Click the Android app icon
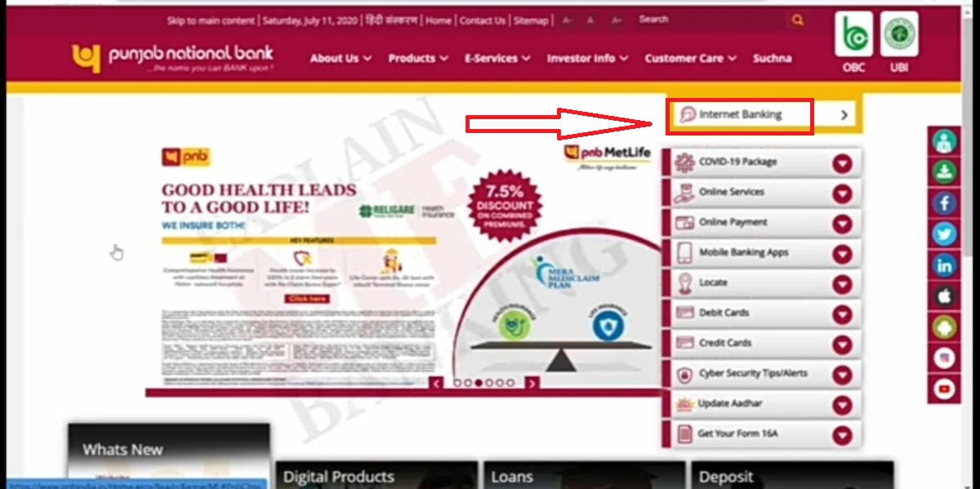Viewport: 980px width, 489px height. 945,327
